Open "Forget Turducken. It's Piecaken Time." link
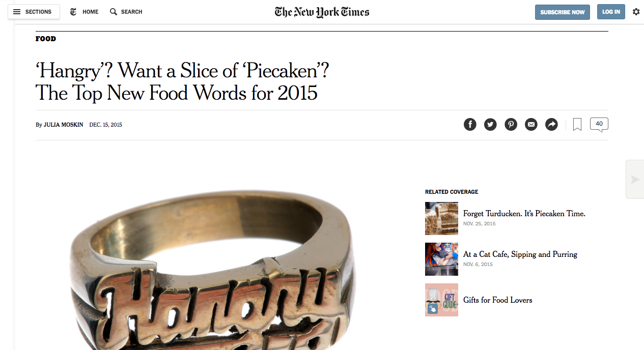 524,214
